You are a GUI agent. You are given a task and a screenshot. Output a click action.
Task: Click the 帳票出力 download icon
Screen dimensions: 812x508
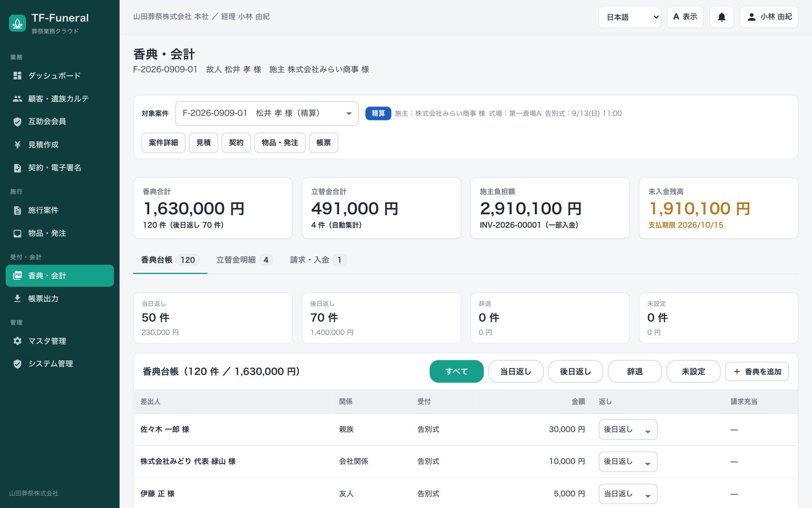pos(17,299)
